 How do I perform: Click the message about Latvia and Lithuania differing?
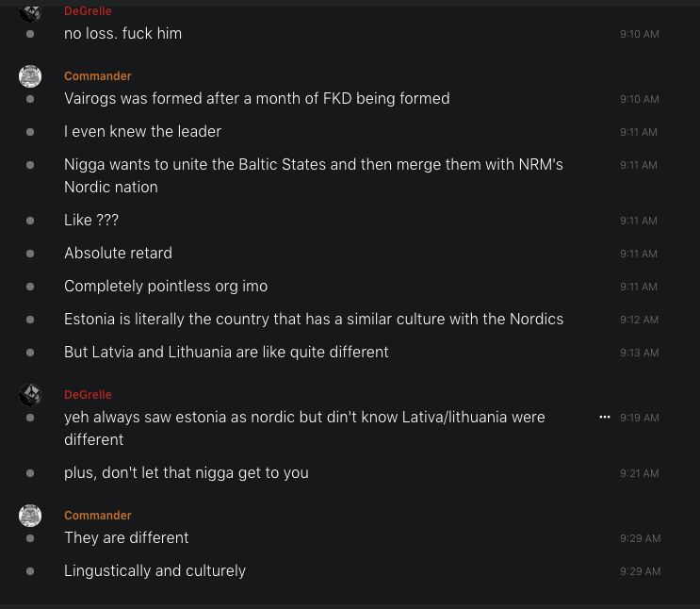226,352
